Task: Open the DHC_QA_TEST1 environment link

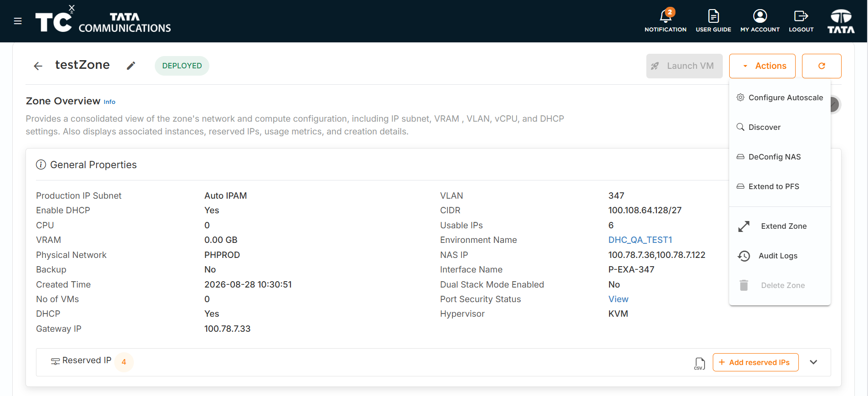Action: (x=640, y=240)
